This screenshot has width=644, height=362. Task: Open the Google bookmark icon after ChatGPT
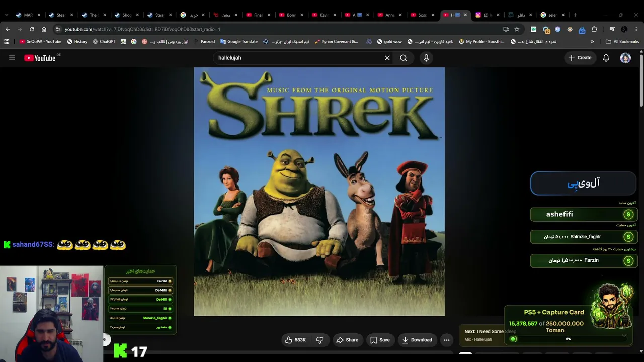click(134, 42)
